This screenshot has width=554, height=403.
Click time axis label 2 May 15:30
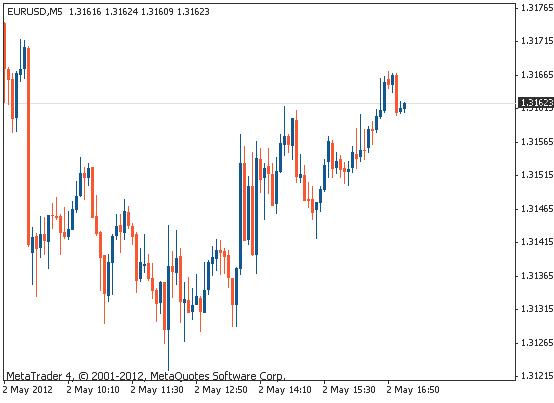tap(349, 390)
